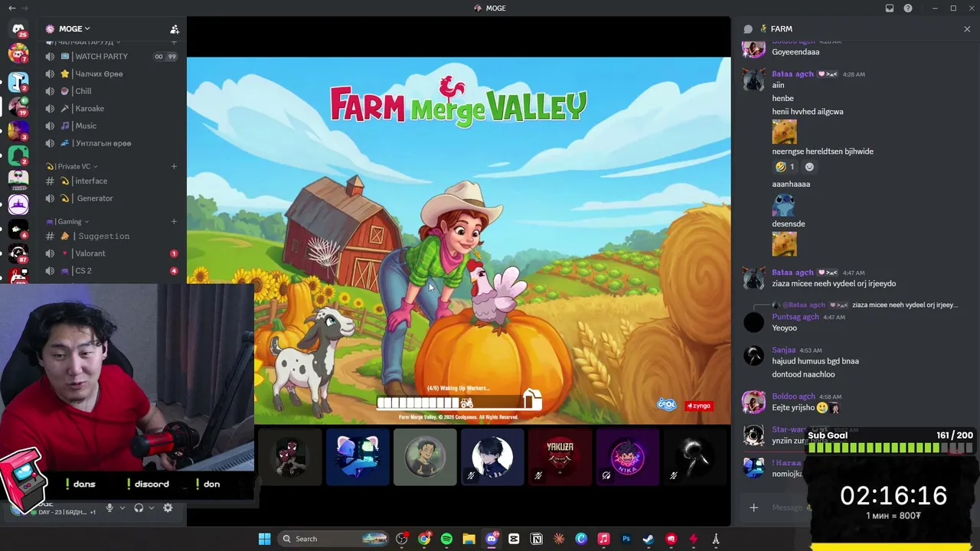
Task: Select the blue cat avatar participant tile
Action: [358, 457]
